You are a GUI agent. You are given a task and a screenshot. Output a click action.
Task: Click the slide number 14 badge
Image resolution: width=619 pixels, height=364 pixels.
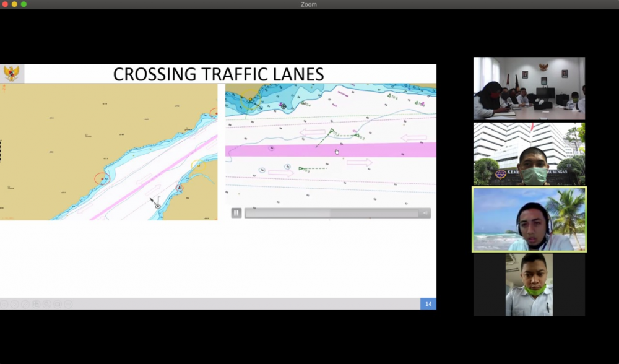(x=428, y=304)
